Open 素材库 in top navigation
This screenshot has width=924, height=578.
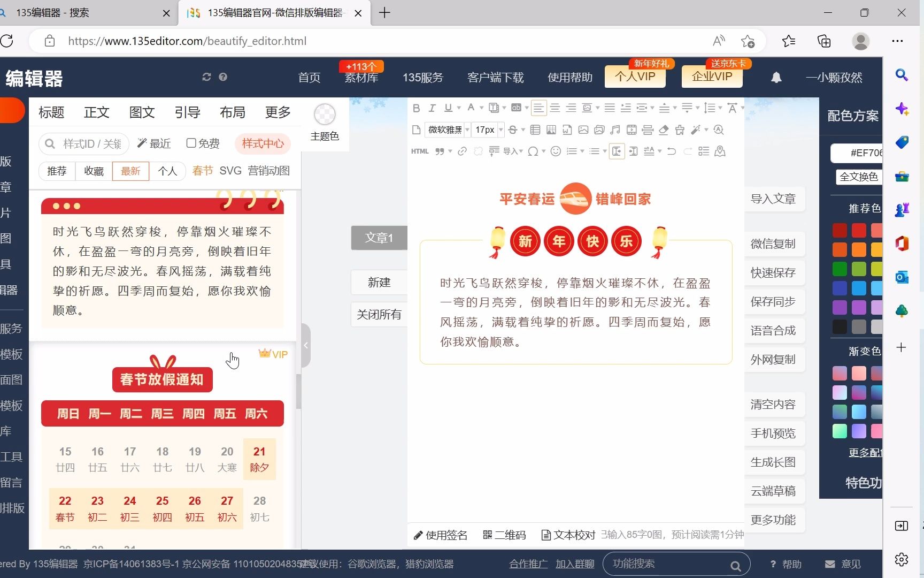(361, 78)
